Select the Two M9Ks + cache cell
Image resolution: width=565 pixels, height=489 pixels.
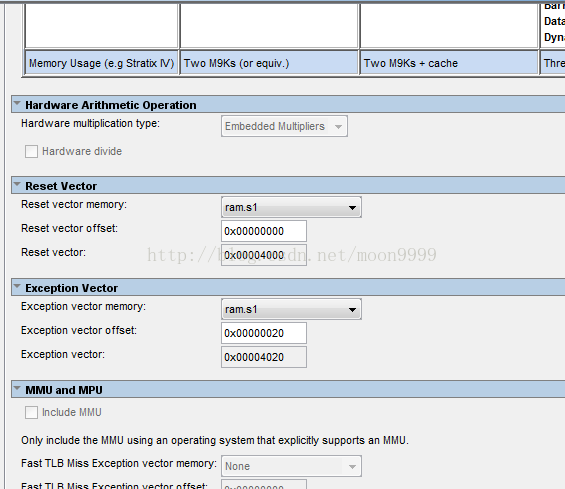pyautogui.click(x=449, y=63)
